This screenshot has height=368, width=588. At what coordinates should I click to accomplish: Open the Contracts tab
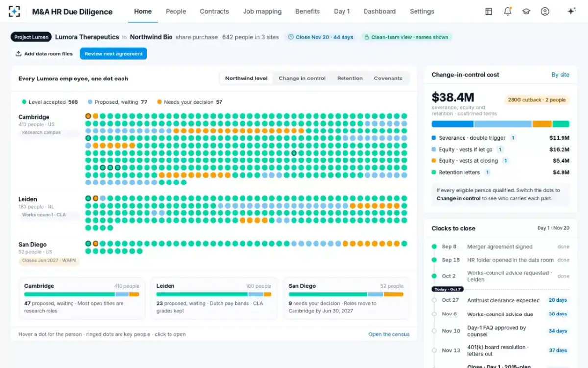coord(215,11)
